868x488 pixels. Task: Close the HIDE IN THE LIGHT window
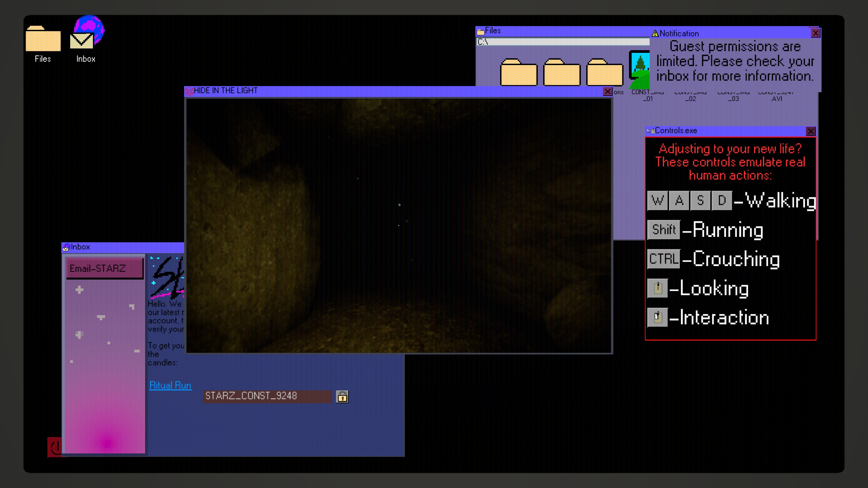point(607,91)
